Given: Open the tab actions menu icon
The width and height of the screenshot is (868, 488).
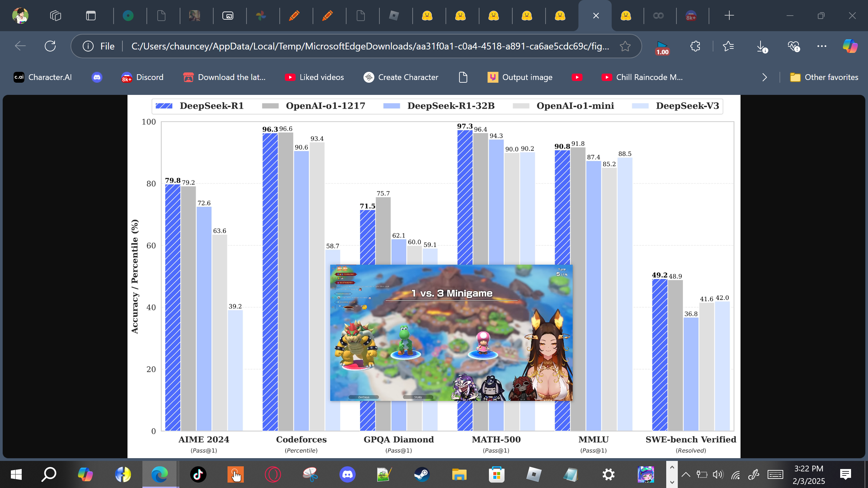Looking at the screenshot, I should click(91, 16).
